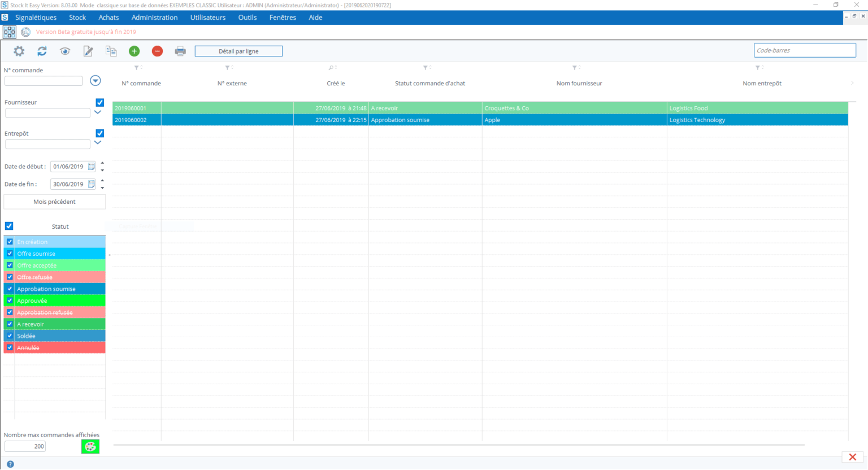
Task: Duplicate the selected order
Action: [111, 51]
